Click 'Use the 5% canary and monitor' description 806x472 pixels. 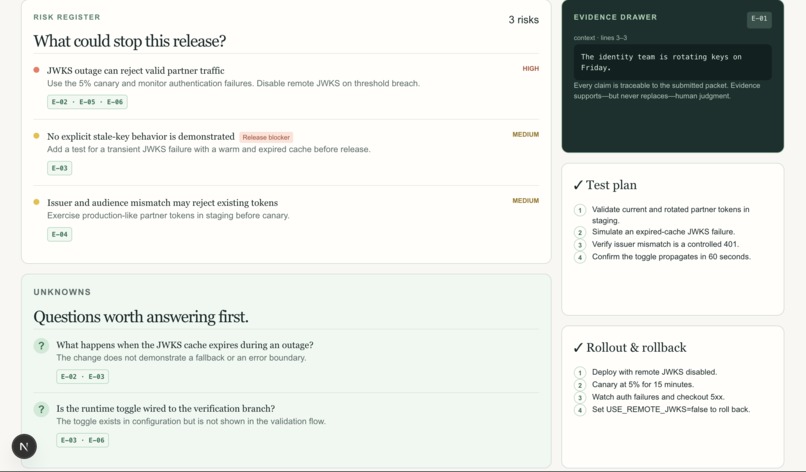[x=233, y=83]
